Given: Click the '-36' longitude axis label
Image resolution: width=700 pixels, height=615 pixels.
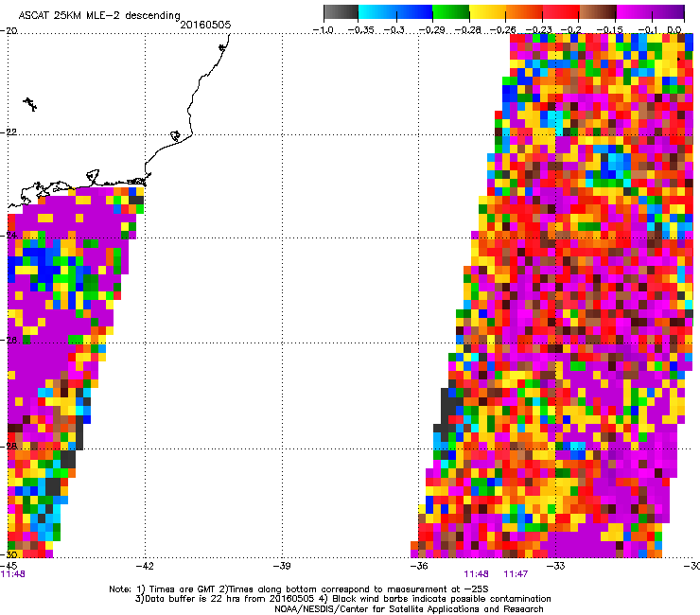Looking at the screenshot, I should (x=418, y=566).
